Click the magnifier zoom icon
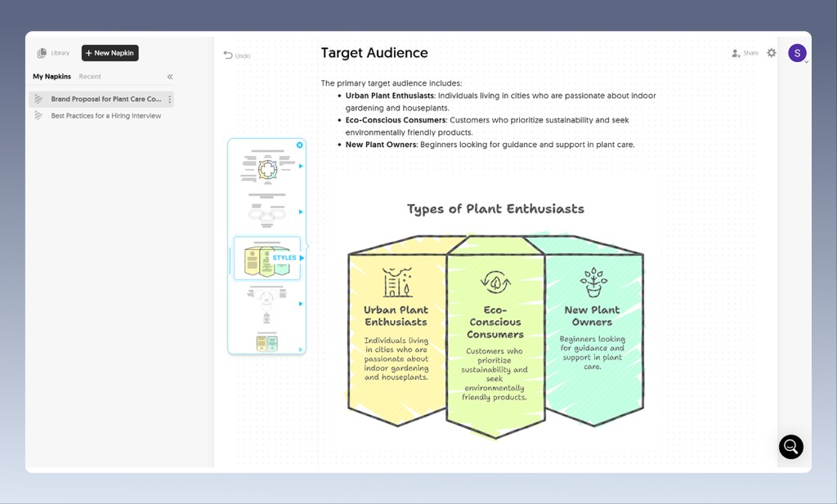837x504 pixels. 790,446
